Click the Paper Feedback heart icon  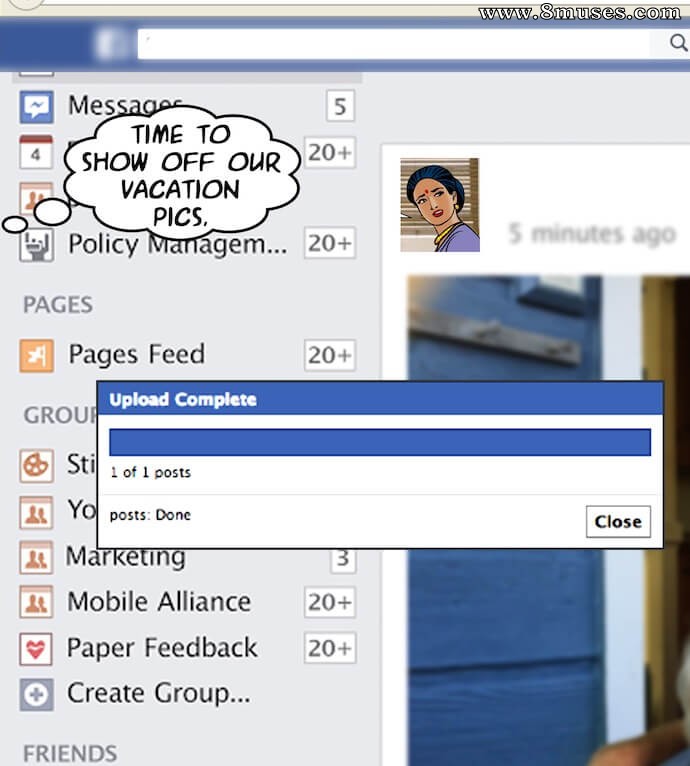pos(36,648)
